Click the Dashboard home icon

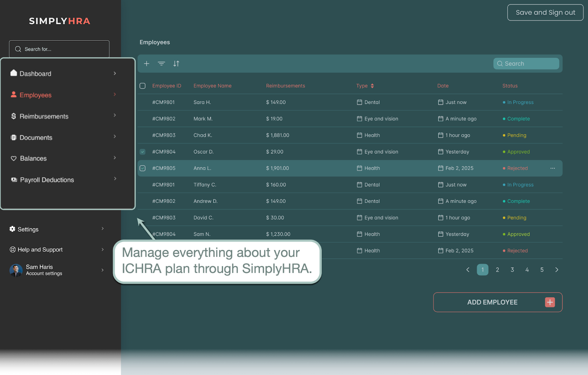coord(14,73)
